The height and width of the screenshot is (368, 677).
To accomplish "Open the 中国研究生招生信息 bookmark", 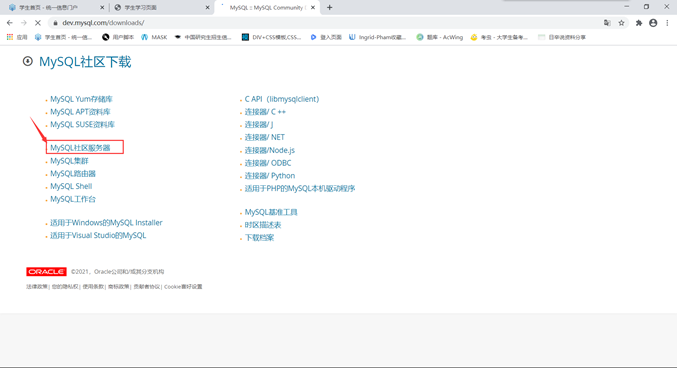I will click(203, 37).
